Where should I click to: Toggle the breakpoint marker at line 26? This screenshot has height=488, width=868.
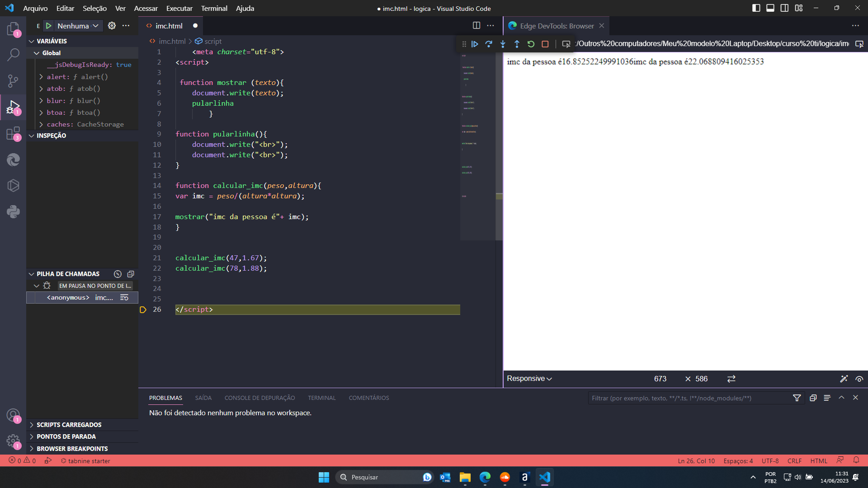point(143,310)
